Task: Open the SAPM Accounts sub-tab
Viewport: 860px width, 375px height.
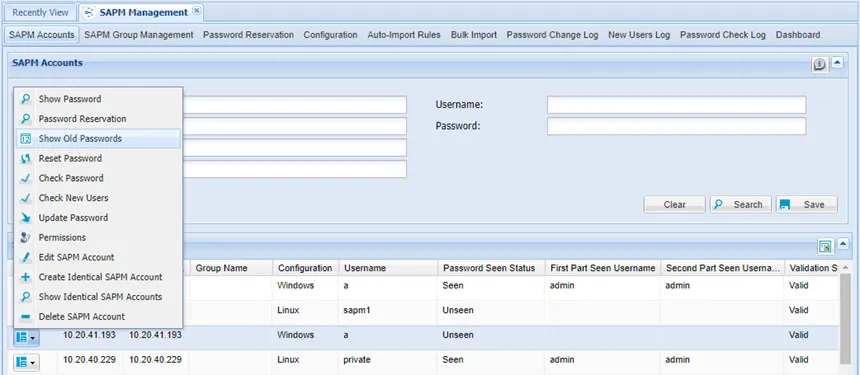Action: pos(42,35)
